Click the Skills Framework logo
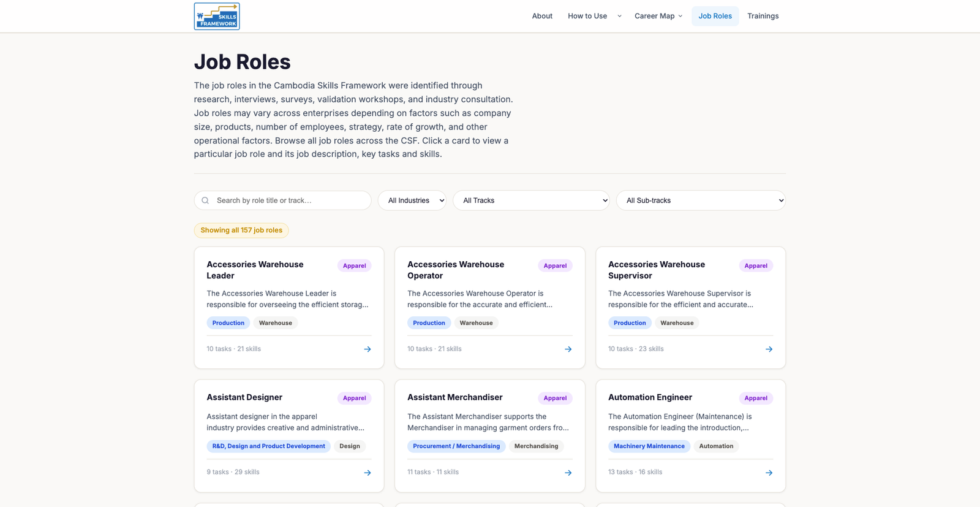 pos(217,17)
